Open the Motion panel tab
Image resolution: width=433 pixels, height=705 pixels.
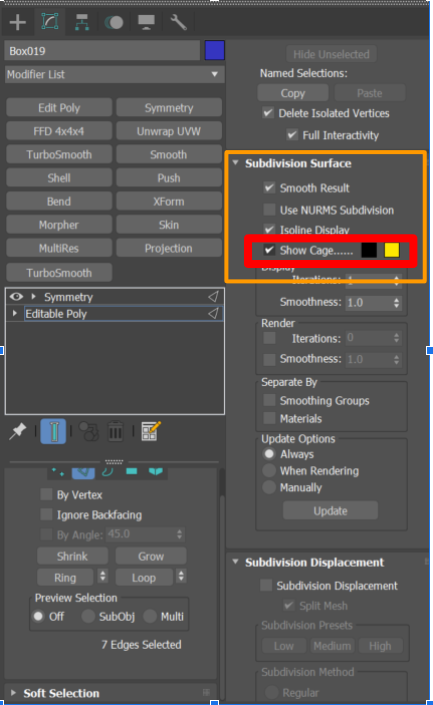point(114,22)
